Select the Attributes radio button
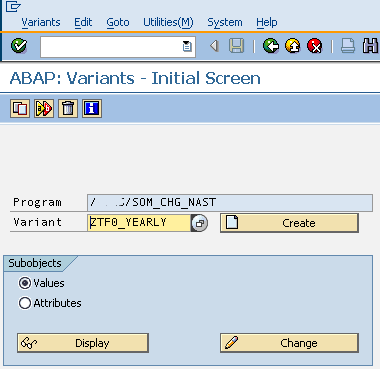The height and width of the screenshot is (369, 380). (x=25, y=303)
